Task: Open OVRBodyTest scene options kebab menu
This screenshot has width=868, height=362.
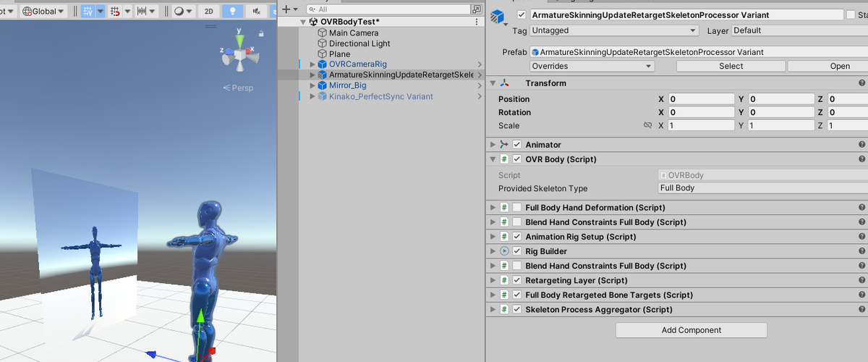Action: click(476, 22)
